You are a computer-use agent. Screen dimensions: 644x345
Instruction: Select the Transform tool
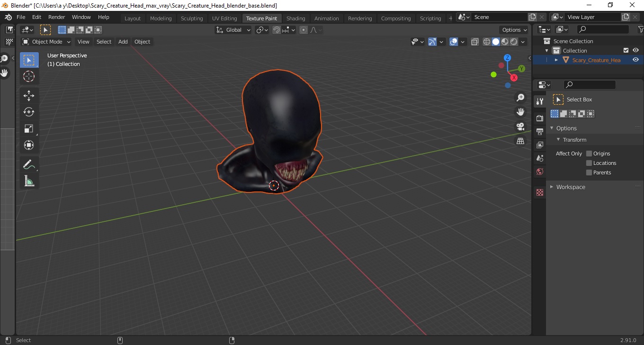[29, 145]
